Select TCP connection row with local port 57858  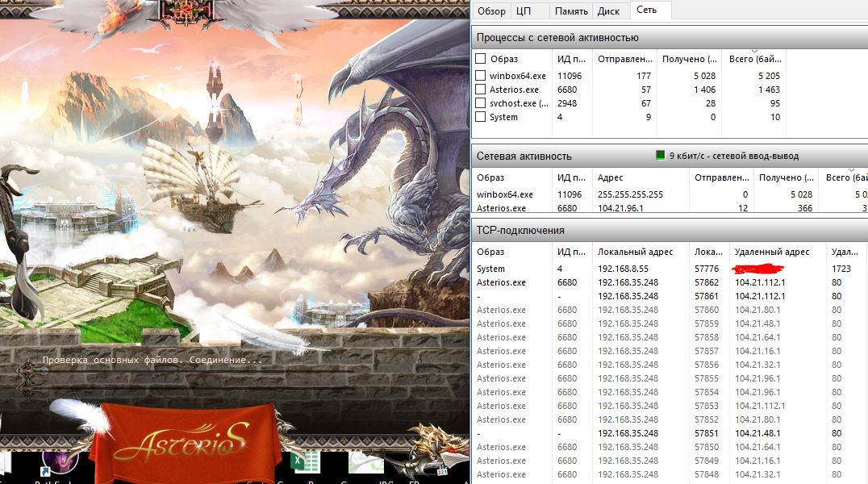(x=670, y=337)
